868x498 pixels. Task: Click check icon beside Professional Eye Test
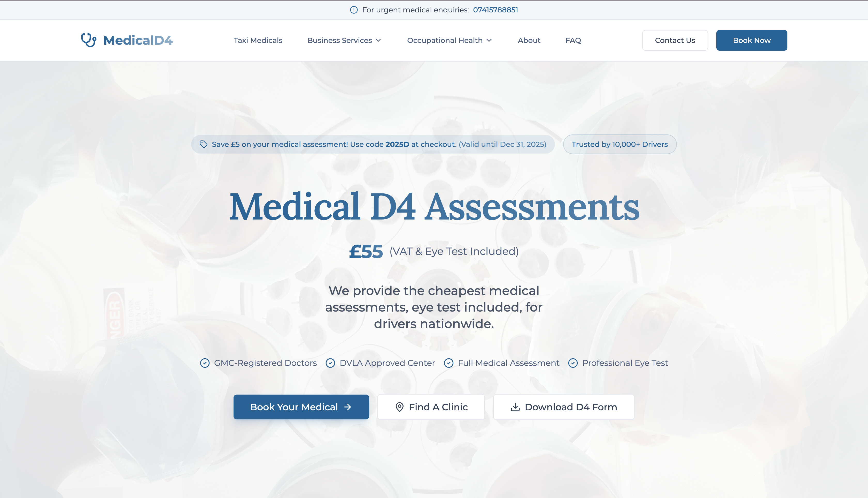point(573,363)
